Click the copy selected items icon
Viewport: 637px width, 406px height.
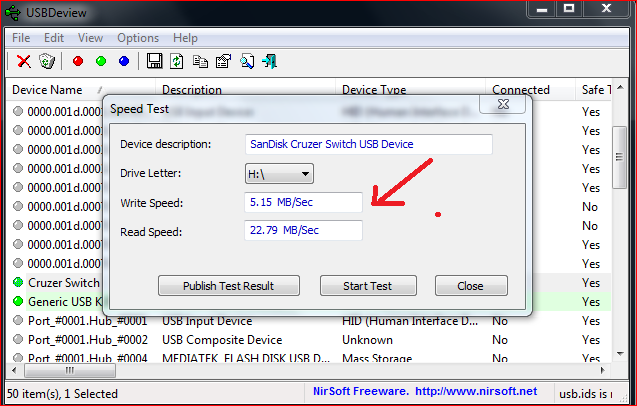pyautogui.click(x=200, y=61)
